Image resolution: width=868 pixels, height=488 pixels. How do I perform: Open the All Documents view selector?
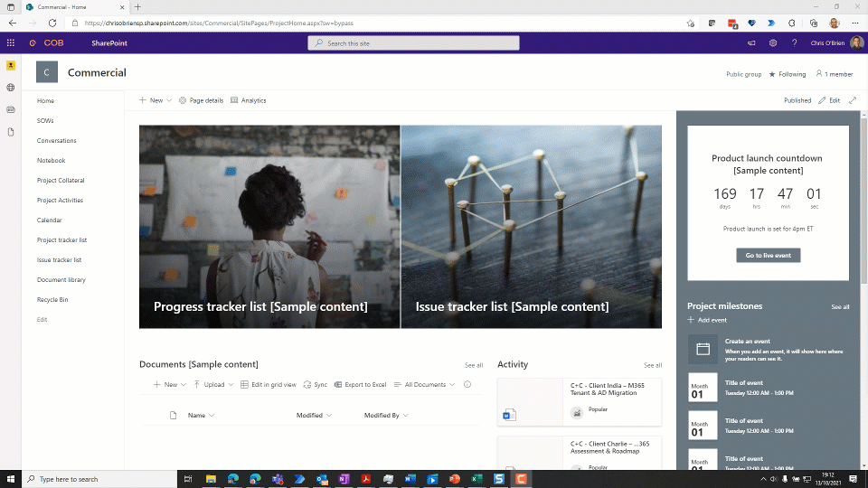click(425, 385)
